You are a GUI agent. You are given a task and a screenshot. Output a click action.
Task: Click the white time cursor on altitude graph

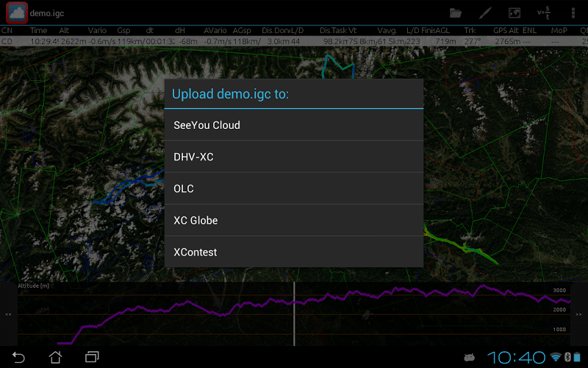(294, 314)
